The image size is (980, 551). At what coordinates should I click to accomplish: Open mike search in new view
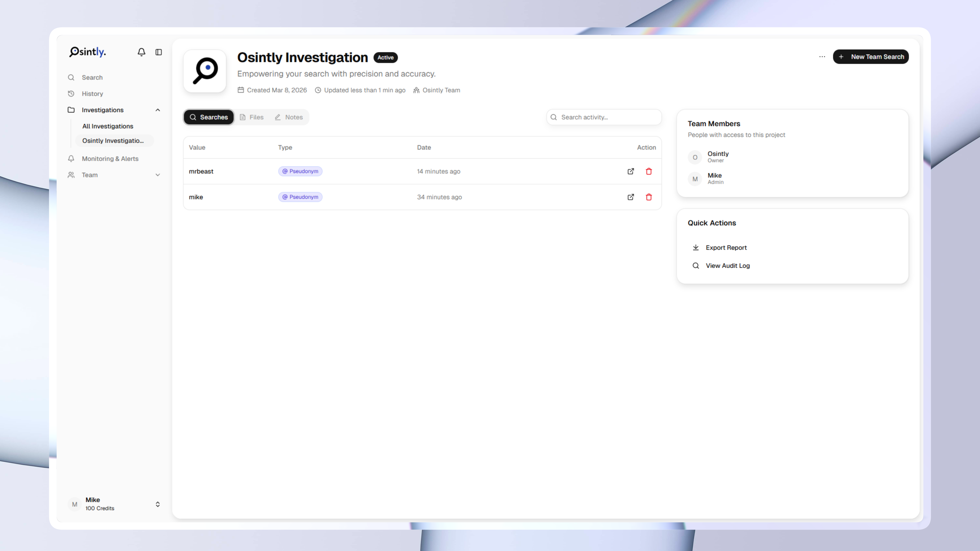click(630, 197)
